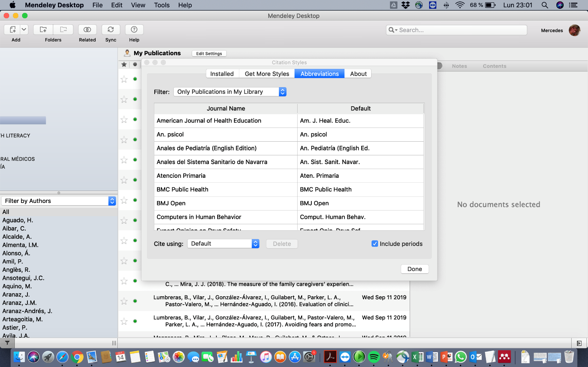Open Microsoft Word from the Dock
The width and height of the screenshot is (588, 367).
click(x=432, y=357)
